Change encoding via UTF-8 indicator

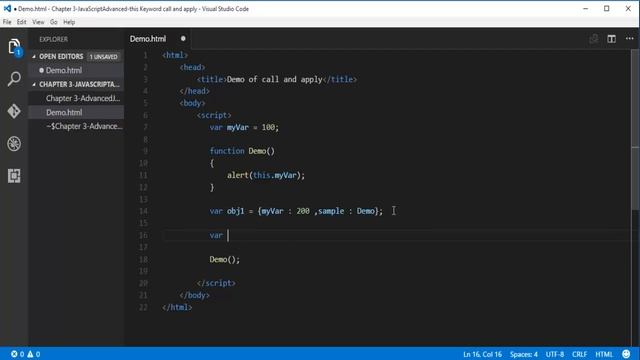coord(554,354)
